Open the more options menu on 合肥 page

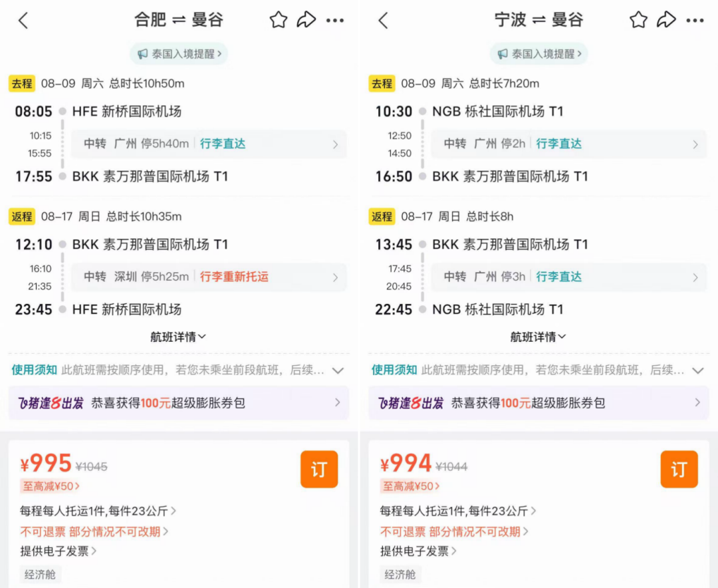(336, 20)
